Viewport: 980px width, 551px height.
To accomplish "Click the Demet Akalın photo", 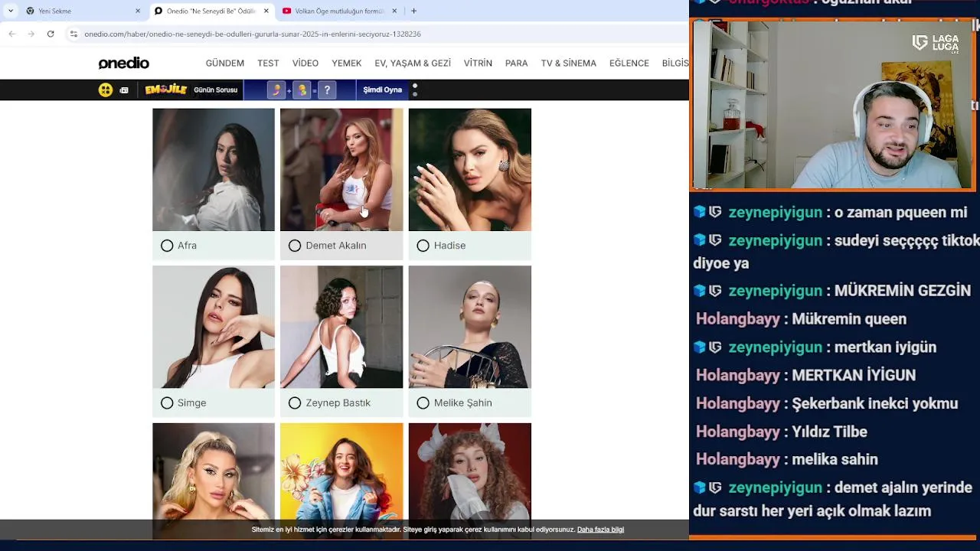I will click(x=341, y=169).
